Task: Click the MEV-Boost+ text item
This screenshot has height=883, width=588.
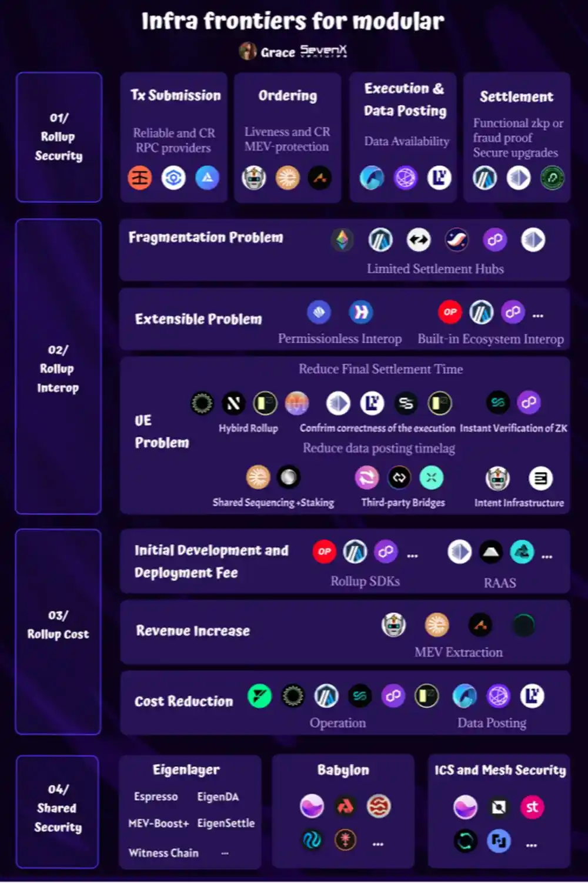Action: click(159, 824)
